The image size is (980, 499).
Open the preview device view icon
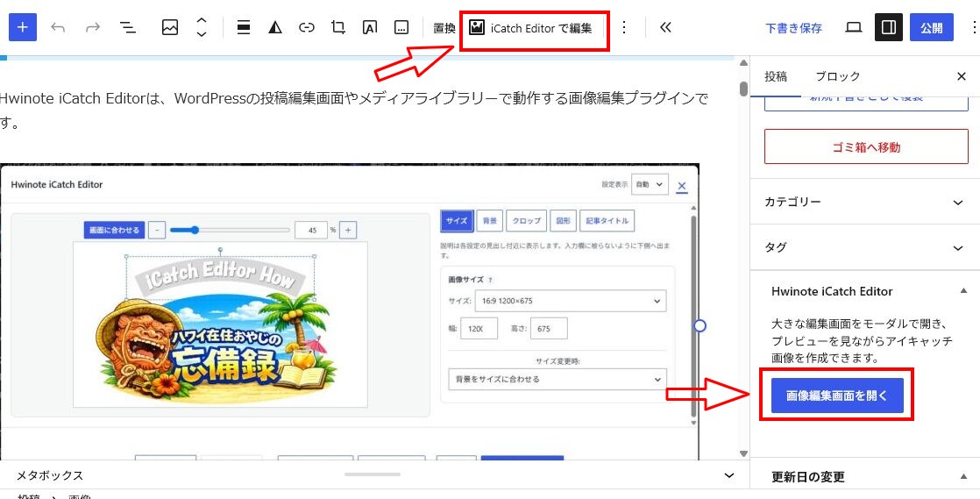tap(854, 27)
